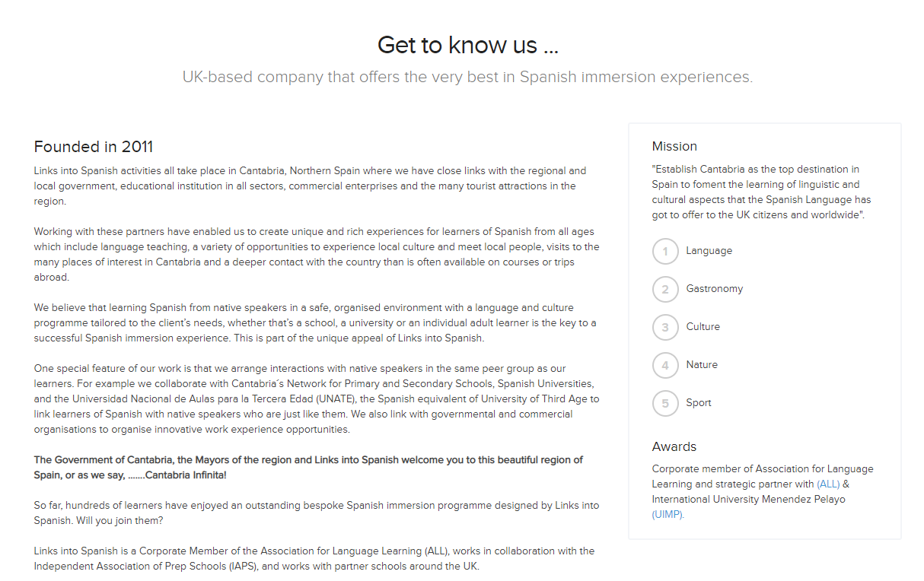
Task: Click the bold Government of Cantabria paragraph
Action: (x=308, y=468)
